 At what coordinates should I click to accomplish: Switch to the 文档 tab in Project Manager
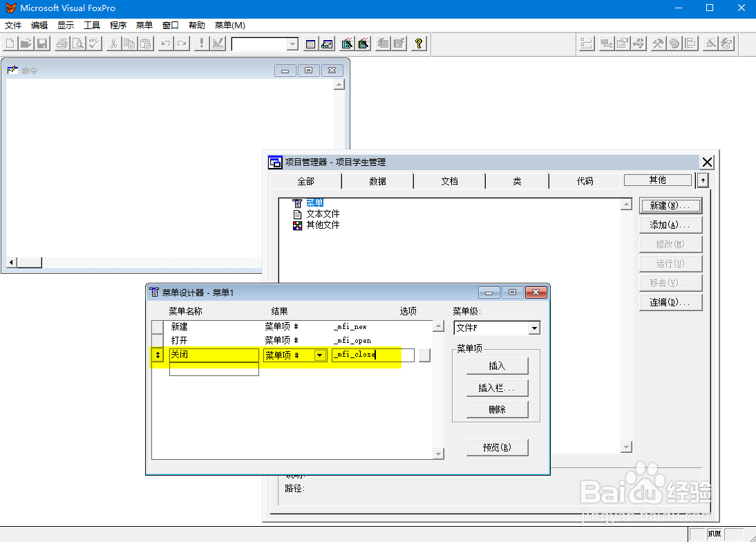[x=449, y=181]
